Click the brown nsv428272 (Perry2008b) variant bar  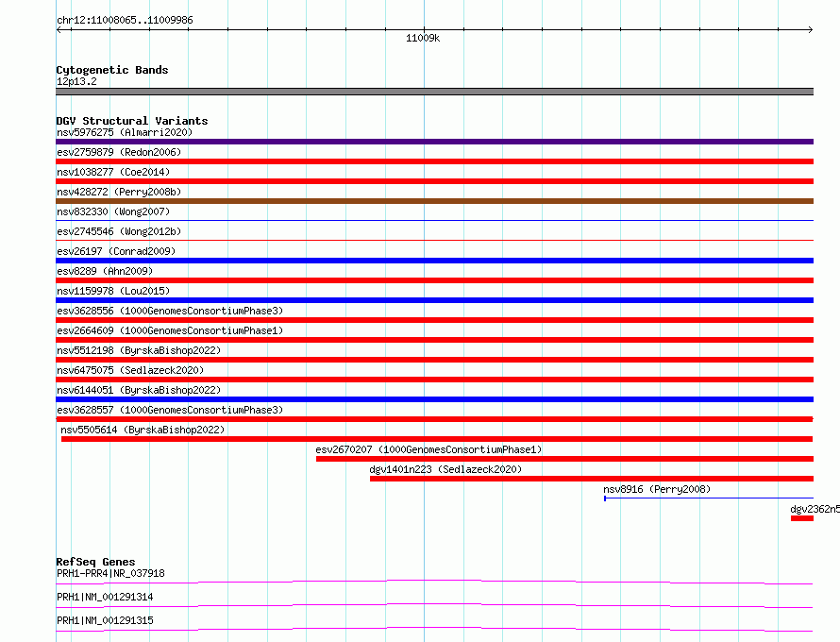tap(434, 201)
